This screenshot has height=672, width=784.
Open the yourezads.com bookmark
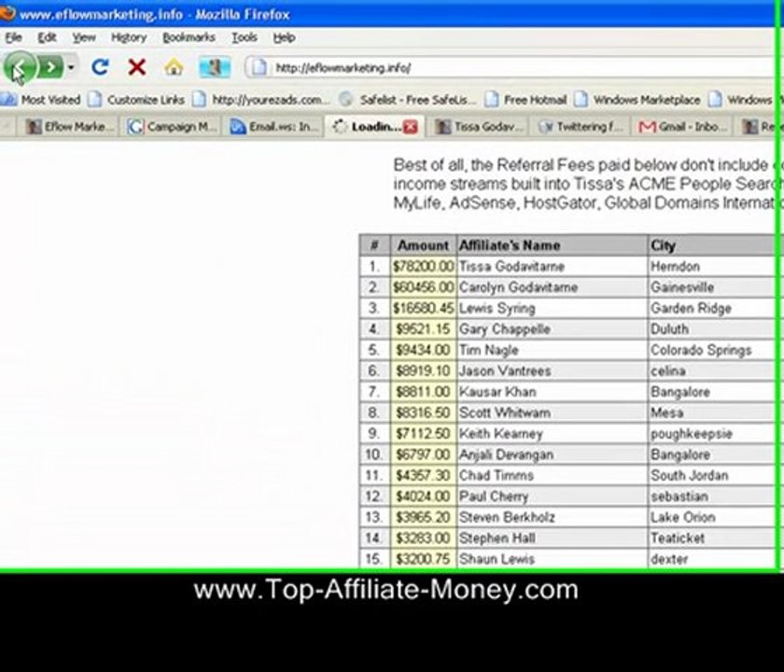[x=261, y=100]
